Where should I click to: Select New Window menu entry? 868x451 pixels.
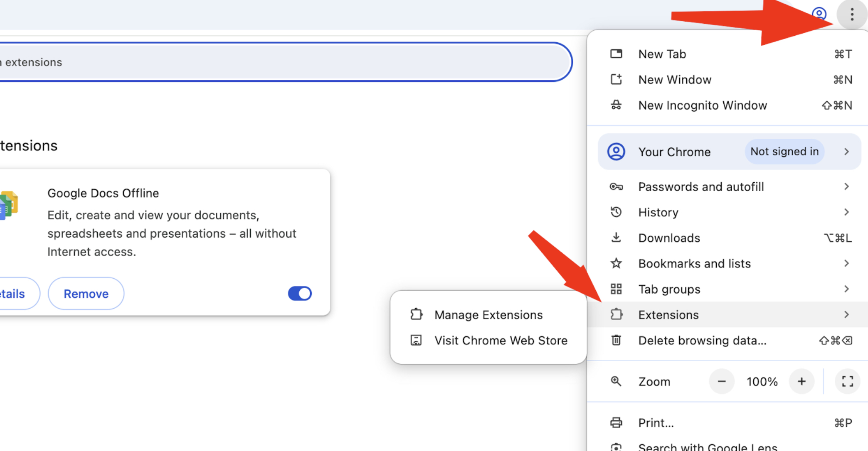(x=727, y=80)
